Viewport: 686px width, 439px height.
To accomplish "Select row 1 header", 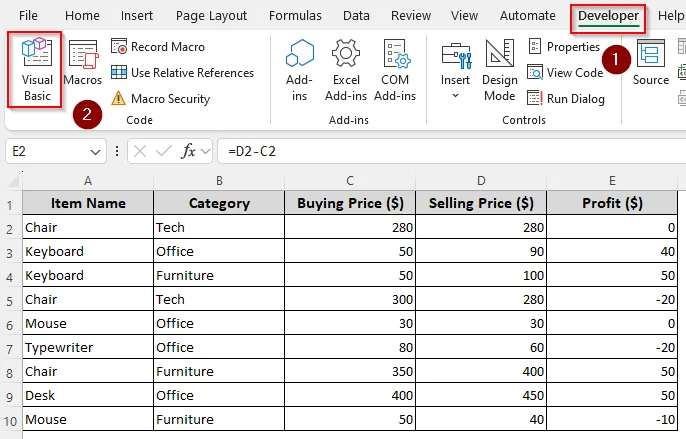I will (11, 204).
